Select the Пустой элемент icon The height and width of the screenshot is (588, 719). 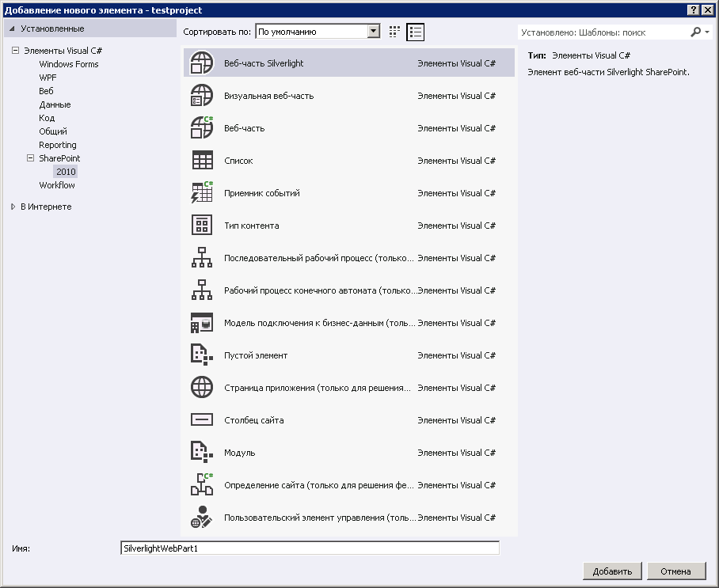(203, 355)
